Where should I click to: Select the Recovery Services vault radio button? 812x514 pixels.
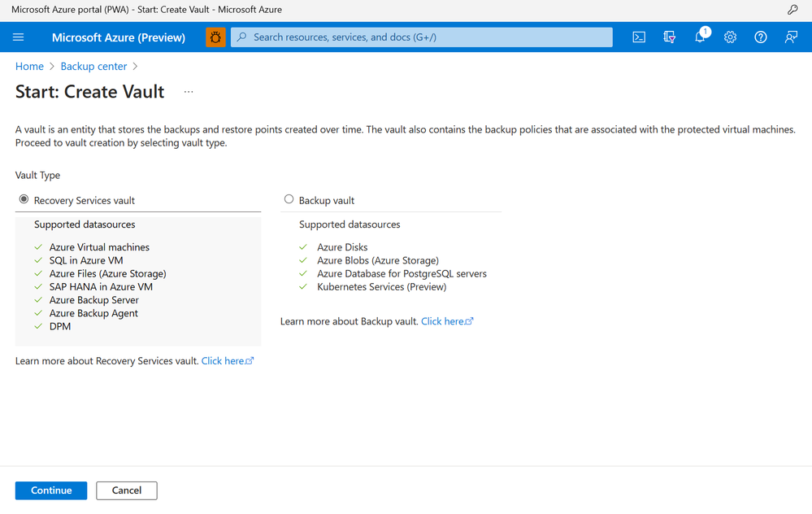[24, 199]
